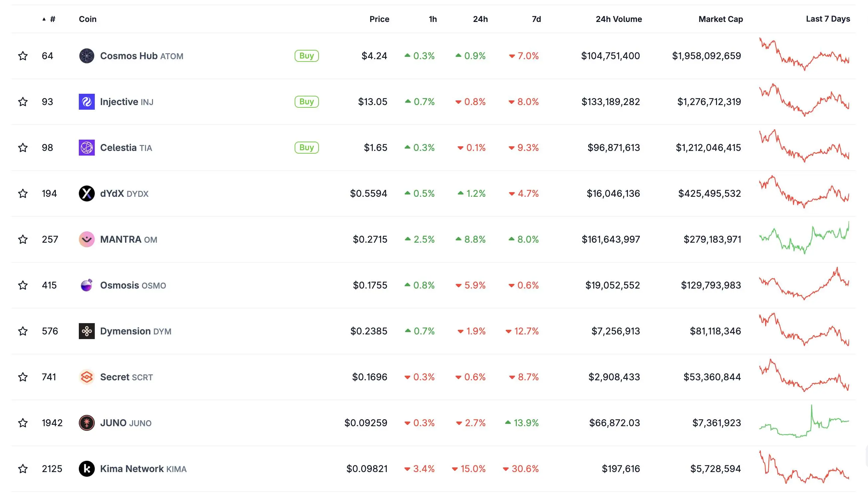
Task: Open the JUNO 7-day sparkline chart
Action: pyautogui.click(x=804, y=422)
